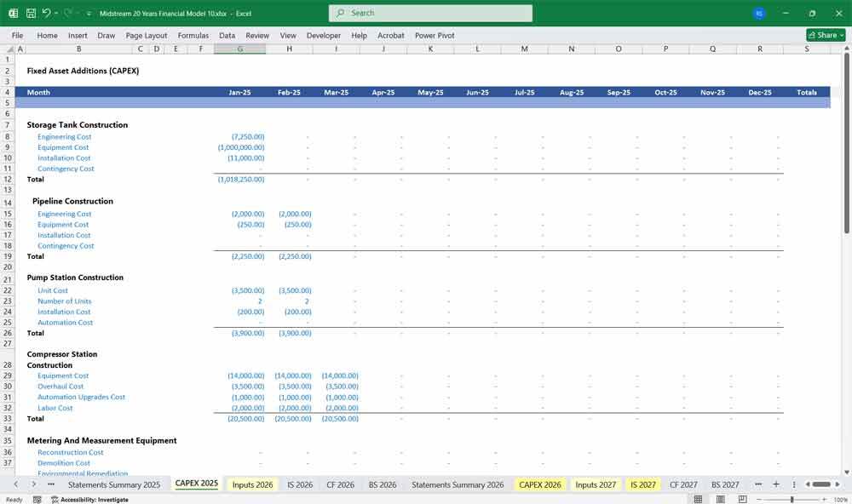852x504 pixels.
Task: Click the vertical scrollbar thumb
Action: tap(847, 144)
